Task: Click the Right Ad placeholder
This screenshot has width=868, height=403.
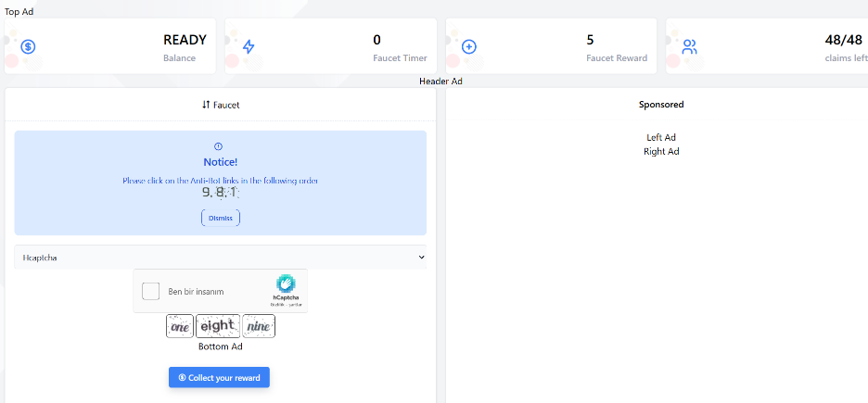Action: [661, 151]
